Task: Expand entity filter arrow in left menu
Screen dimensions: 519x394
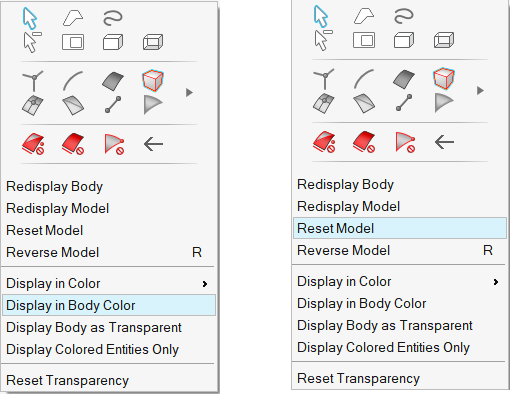Action: pyautogui.click(x=189, y=93)
